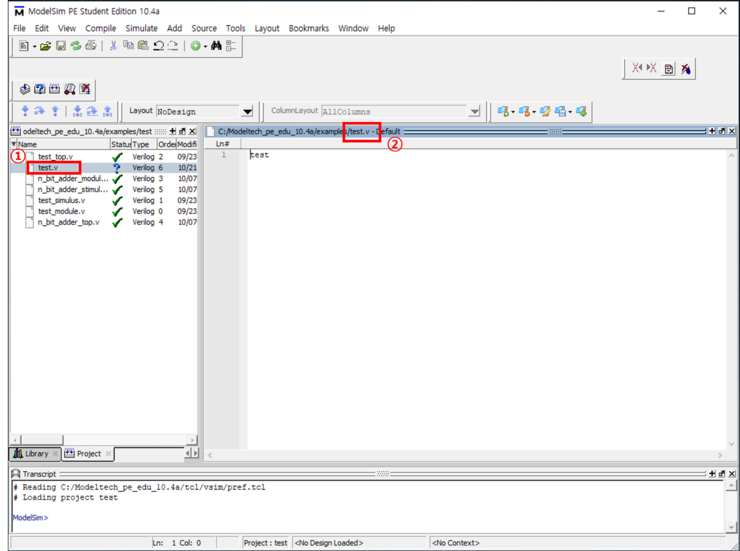Click the curved blue Step Over arrow icon

click(x=40, y=111)
